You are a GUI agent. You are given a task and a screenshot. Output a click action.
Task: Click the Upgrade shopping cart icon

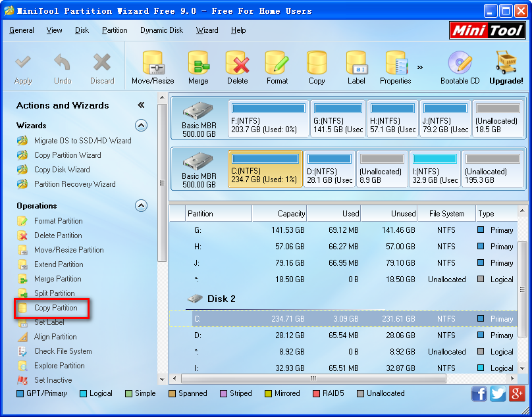click(x=506, y=62)
